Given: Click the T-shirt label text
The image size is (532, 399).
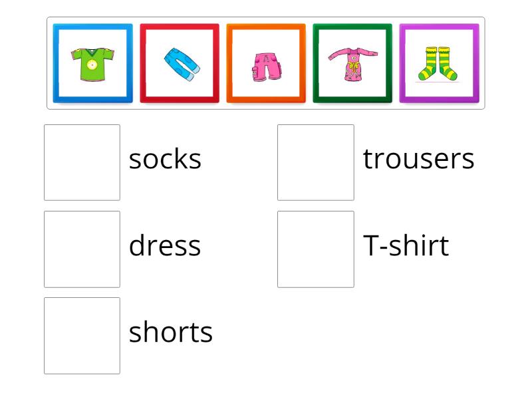Looking at the screenshot, I should pos(406,245).
